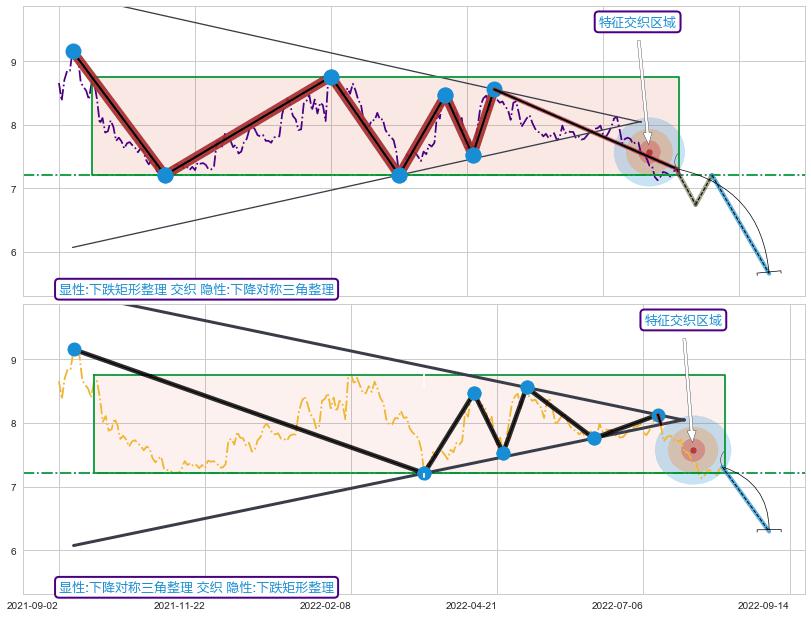Click the 2021-11-22 date axis label
Image resolution: width=811 pixels, height=617 pixels.
179,605
